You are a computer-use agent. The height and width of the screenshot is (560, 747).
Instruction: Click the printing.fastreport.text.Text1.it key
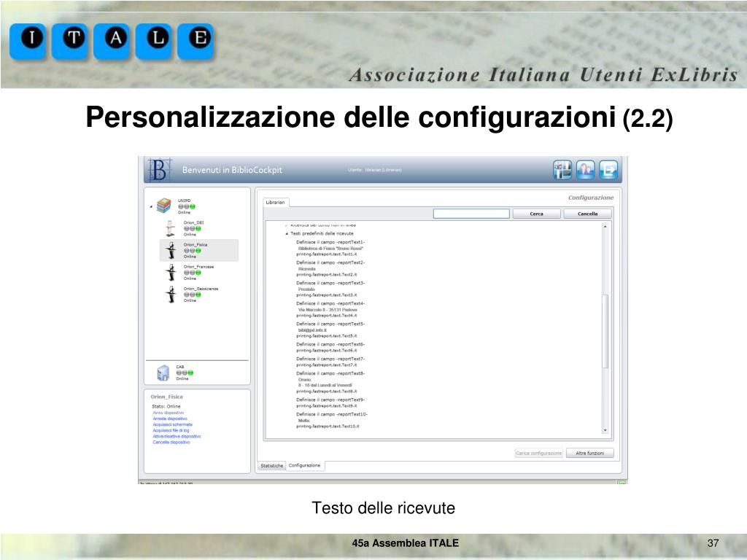[326, 254]
